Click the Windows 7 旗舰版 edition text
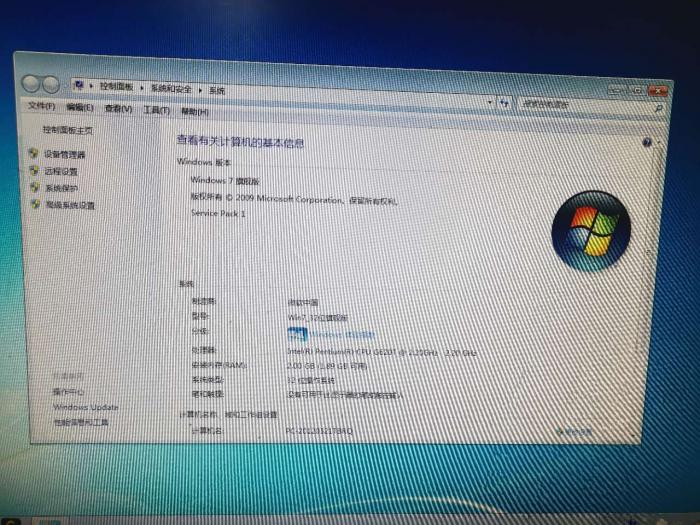 225,180
